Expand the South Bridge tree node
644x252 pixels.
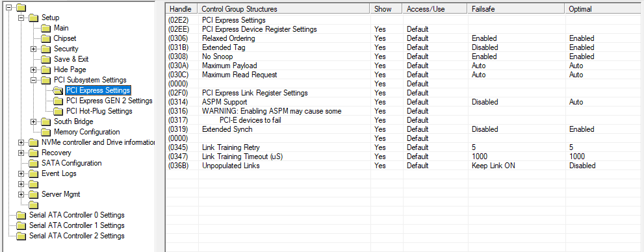pyautogui.click(x=34, y=122)
